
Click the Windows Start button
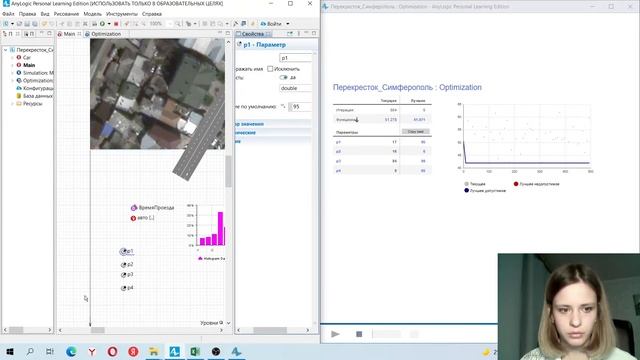coord(9,351)
